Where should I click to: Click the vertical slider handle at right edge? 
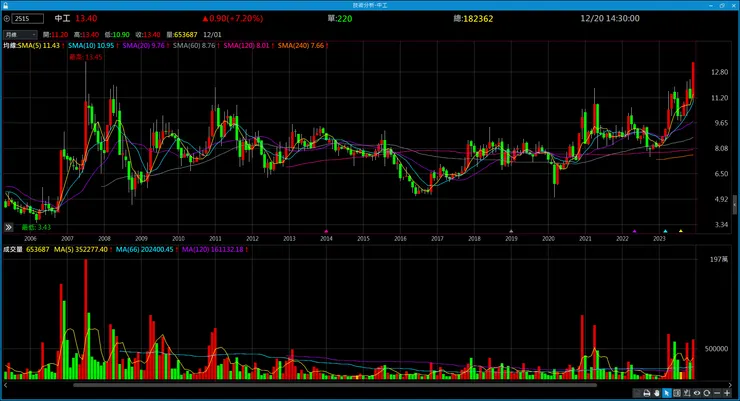tap(735, 205)
